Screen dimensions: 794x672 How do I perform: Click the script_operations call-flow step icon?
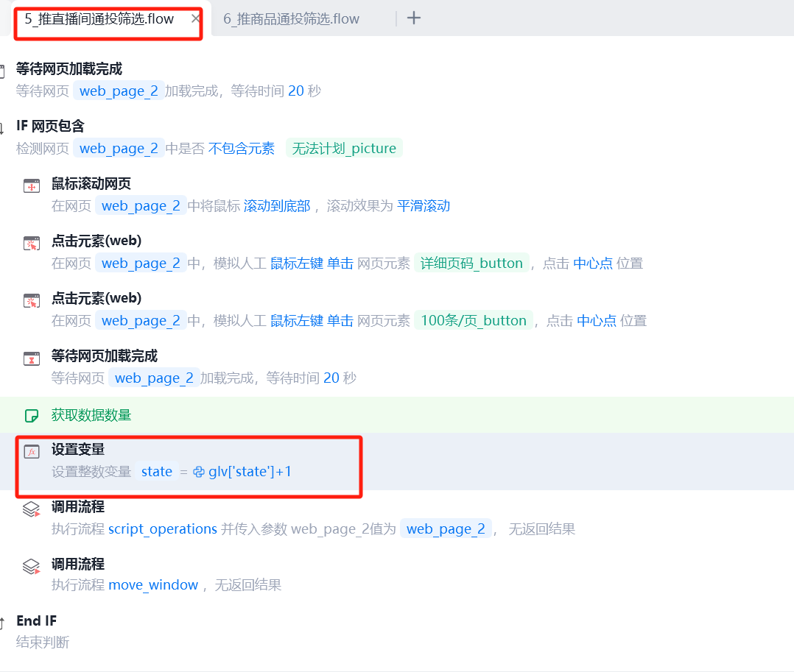tap(32, 509)
